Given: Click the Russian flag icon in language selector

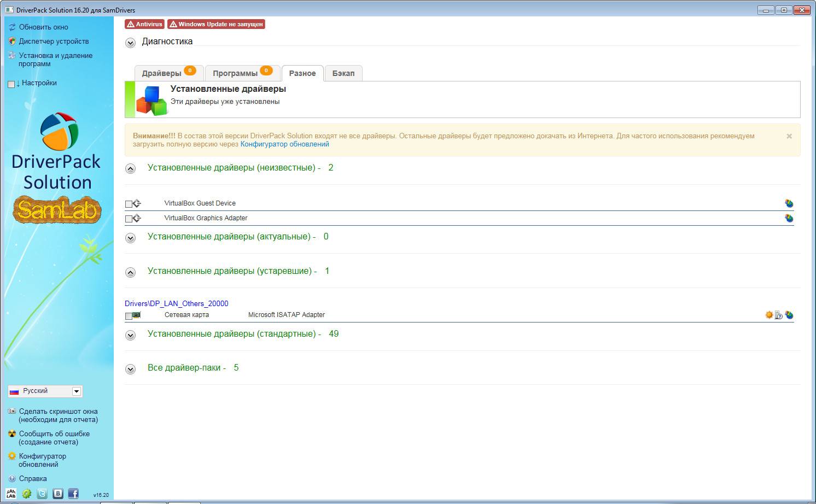Looking at the screenshot, I should coord(14,391).
